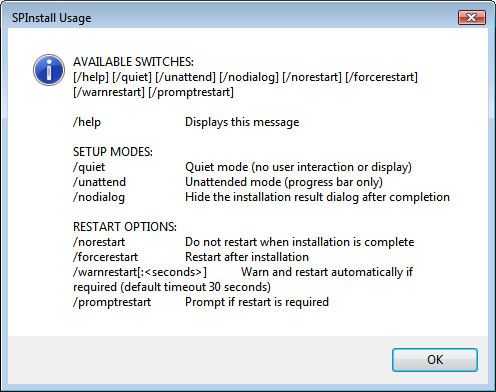Image resolution: width=496 pixels, height=392 pixels.
Task: Click the bracketed [/promptrestart] switch text
Action: pos(191,92)
